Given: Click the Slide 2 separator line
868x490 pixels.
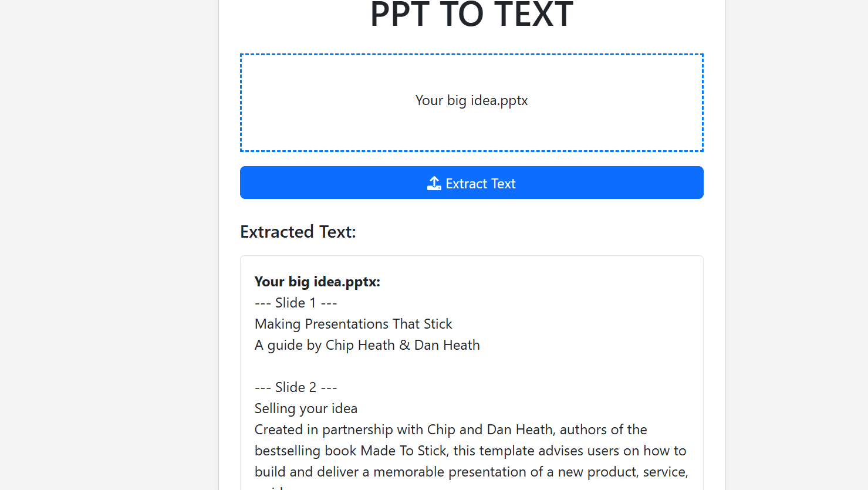Looking at the screenshot, I should pyautogui.click(x=296, y=387).
